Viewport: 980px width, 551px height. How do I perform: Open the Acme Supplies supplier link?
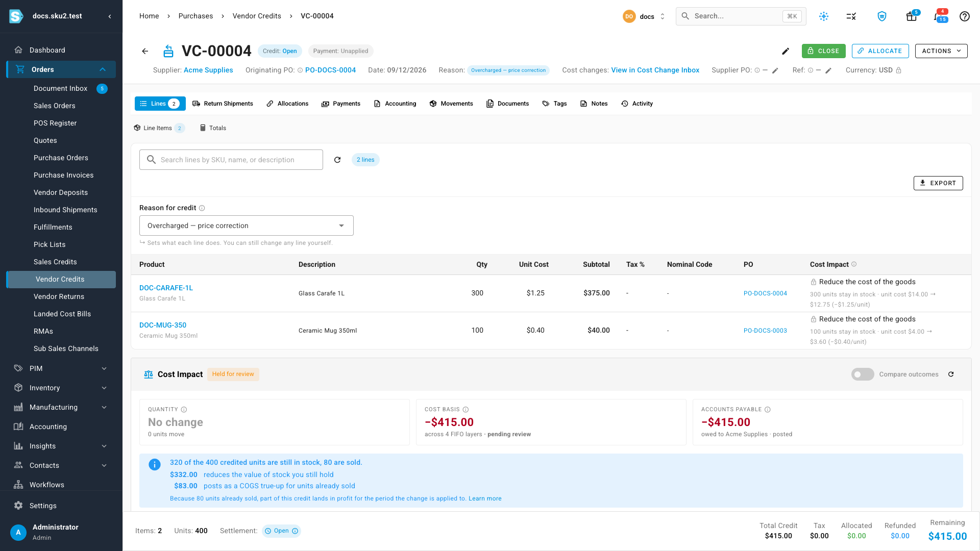208,70
